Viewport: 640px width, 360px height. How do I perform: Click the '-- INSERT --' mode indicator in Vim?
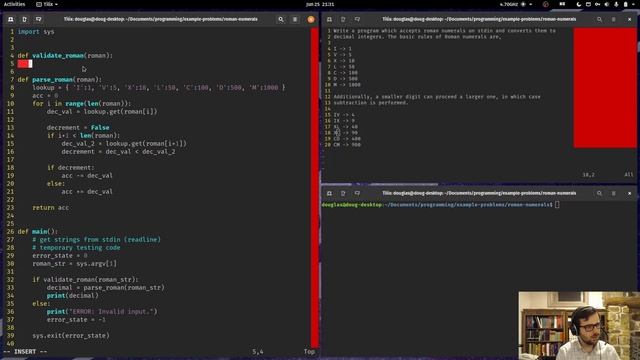(x=25, y=351)
